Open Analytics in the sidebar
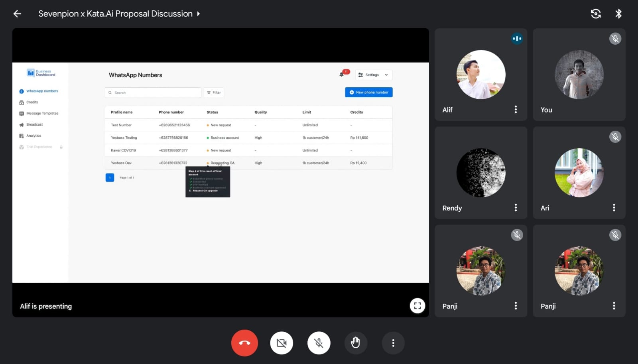The height and width of the screenshot is (364, 638). pyautogui.click(x=30, y=136)
